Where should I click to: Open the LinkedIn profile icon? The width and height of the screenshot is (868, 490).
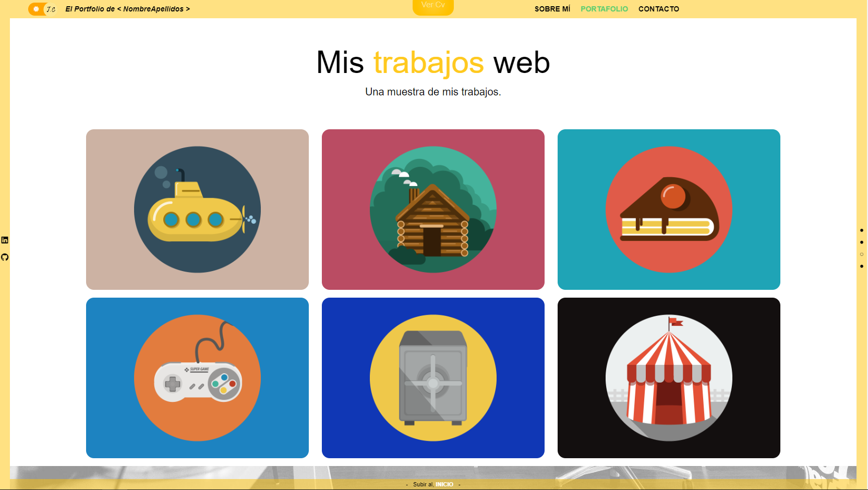pos(5,240)
